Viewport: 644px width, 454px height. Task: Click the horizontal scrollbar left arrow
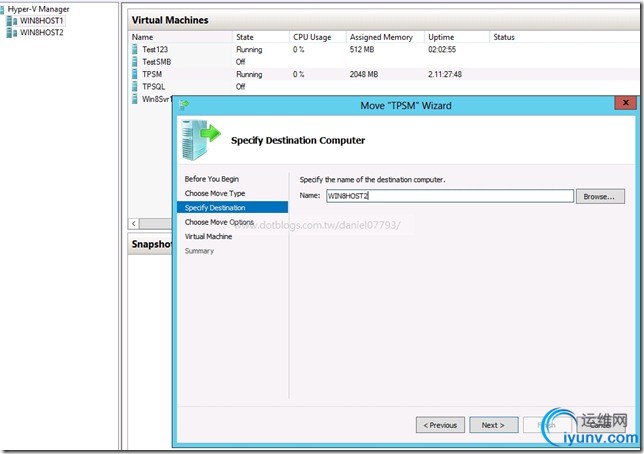[x=133, y=223]
